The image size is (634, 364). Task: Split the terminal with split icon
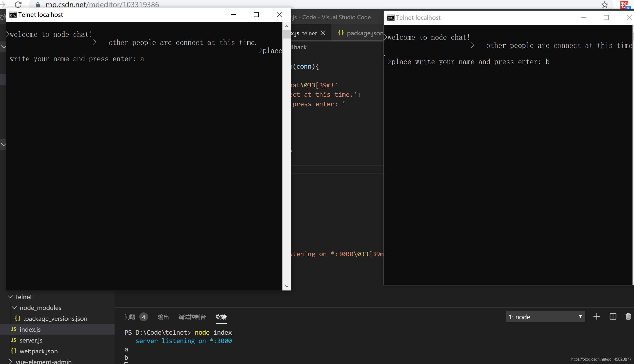coord(613,317)
